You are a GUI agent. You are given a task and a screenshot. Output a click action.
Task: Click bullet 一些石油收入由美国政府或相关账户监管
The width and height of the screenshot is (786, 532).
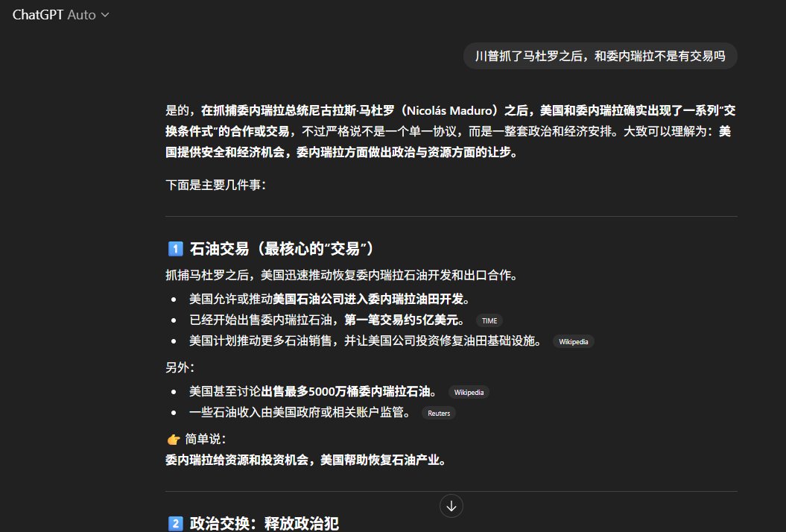click(x=300, y=413)
